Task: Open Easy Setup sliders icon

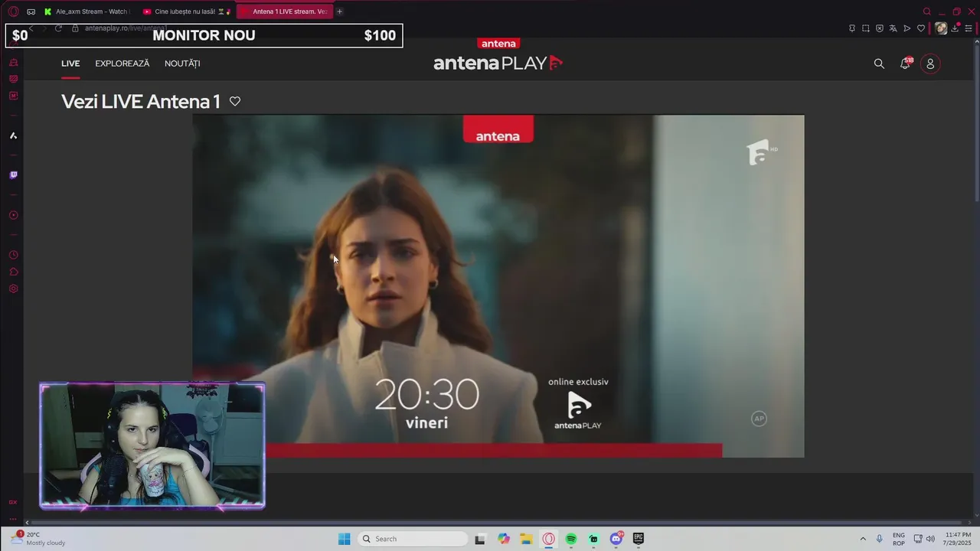Action: click(x=969, y=28)
